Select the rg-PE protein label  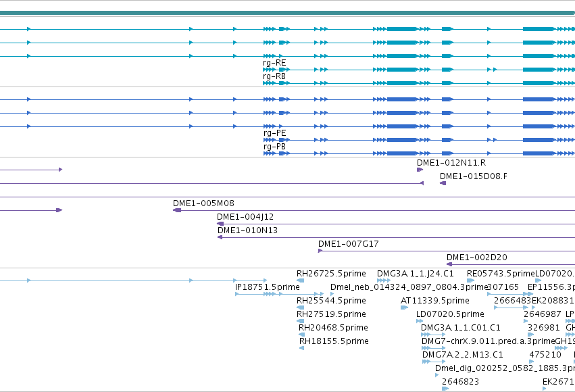point(275,133)
